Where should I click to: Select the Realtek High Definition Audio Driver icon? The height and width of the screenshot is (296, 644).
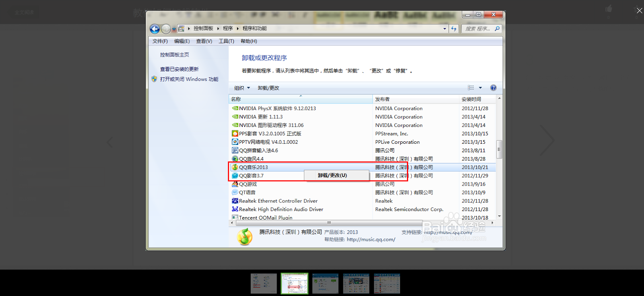[x=235, y=209]
